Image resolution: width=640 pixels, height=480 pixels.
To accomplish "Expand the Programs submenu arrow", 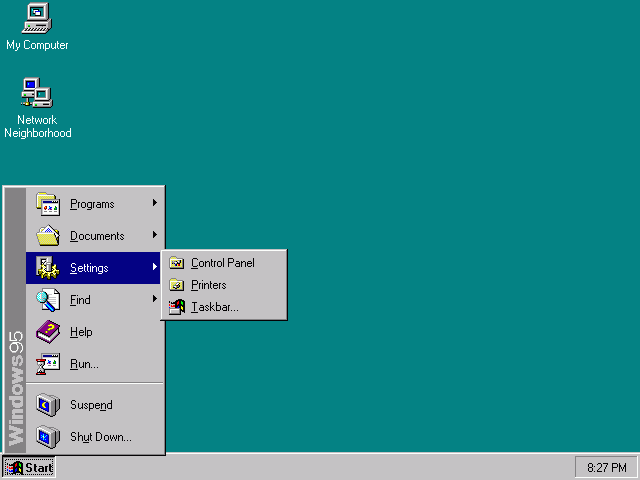I will click(x=155, y=202).
